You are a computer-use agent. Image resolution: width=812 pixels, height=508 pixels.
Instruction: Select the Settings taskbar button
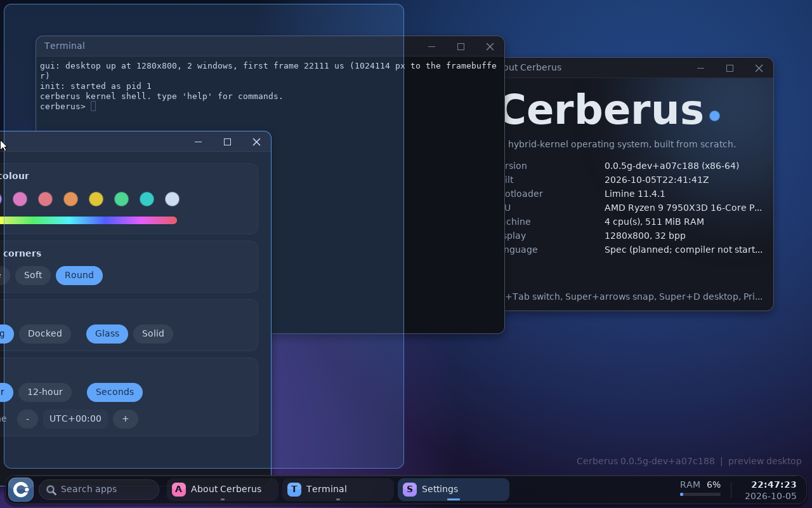pos(454,489)
